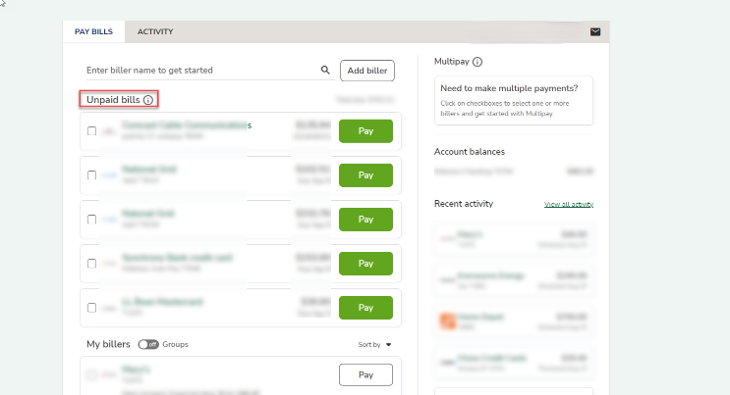730x395 pixels.
Task: Check the fourth unpaid bill checkbox
Action: pos(92,264)
